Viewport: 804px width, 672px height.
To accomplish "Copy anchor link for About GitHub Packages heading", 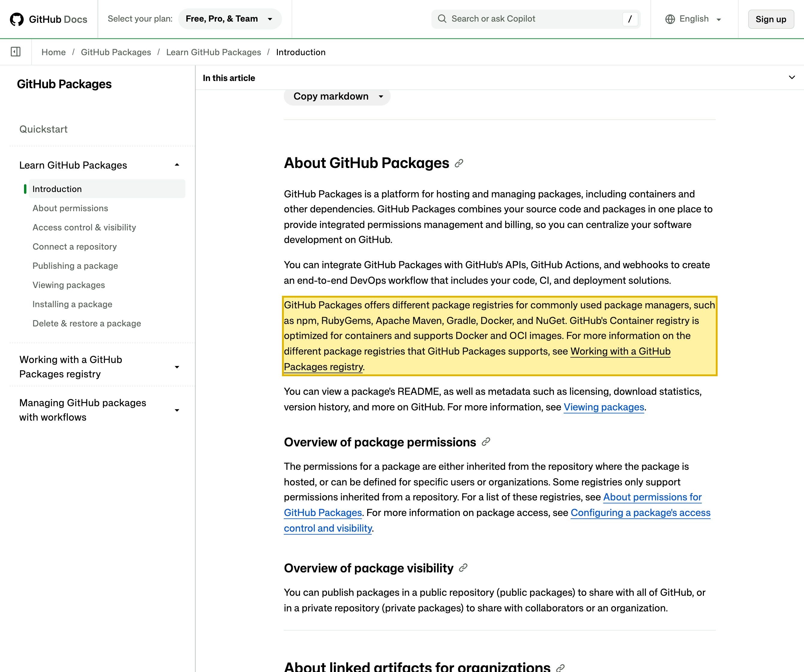I will [459, 163].
